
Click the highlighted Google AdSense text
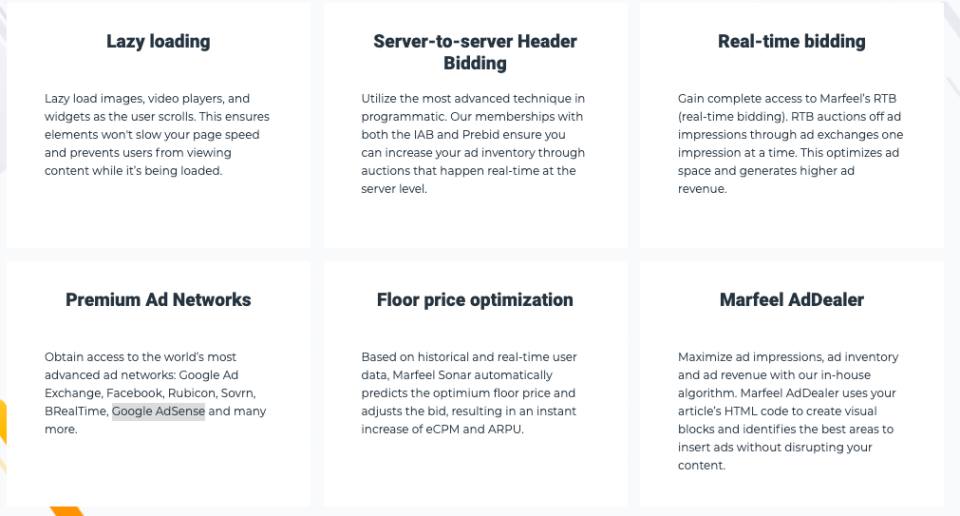(x=158, y=411)
